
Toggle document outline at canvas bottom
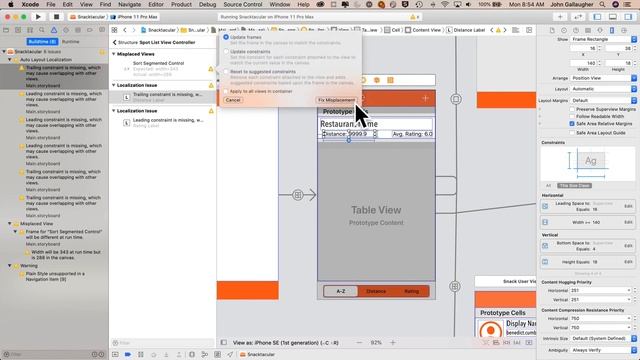click(x=224, y=342)
